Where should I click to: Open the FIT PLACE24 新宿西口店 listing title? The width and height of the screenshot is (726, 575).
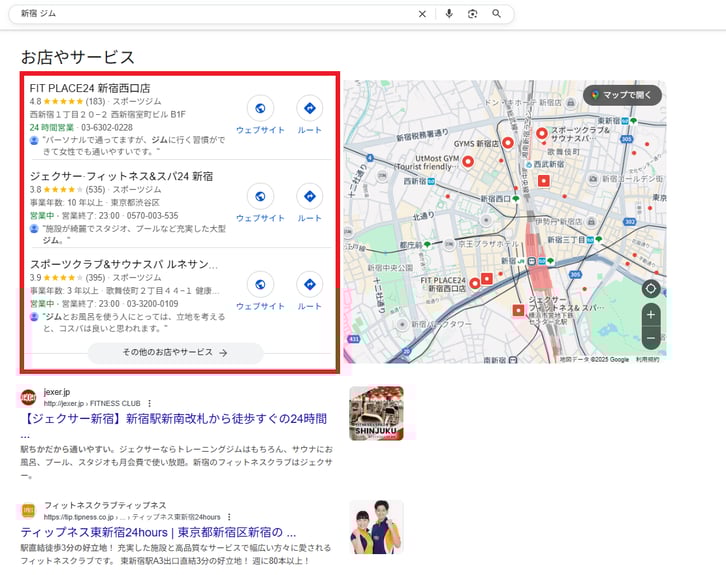point(90,88)
